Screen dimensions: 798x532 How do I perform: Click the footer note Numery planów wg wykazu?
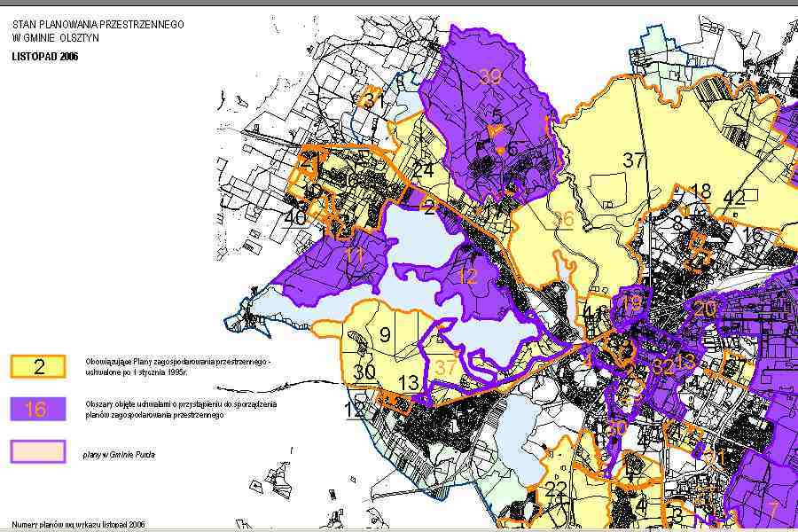coord(79,524)
